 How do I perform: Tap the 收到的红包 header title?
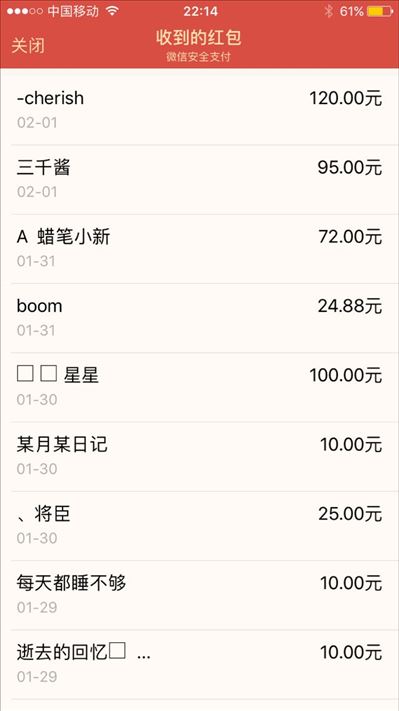tap(199, 37)
